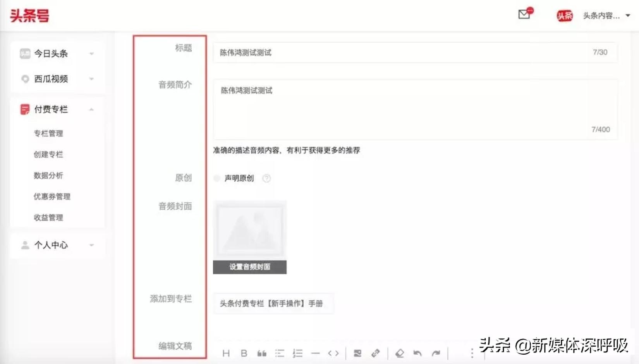Viewport: 639px width, 364px height.
Task: Insert code with the <> icon
Action: pyautogui.click(x=333, y=353)
